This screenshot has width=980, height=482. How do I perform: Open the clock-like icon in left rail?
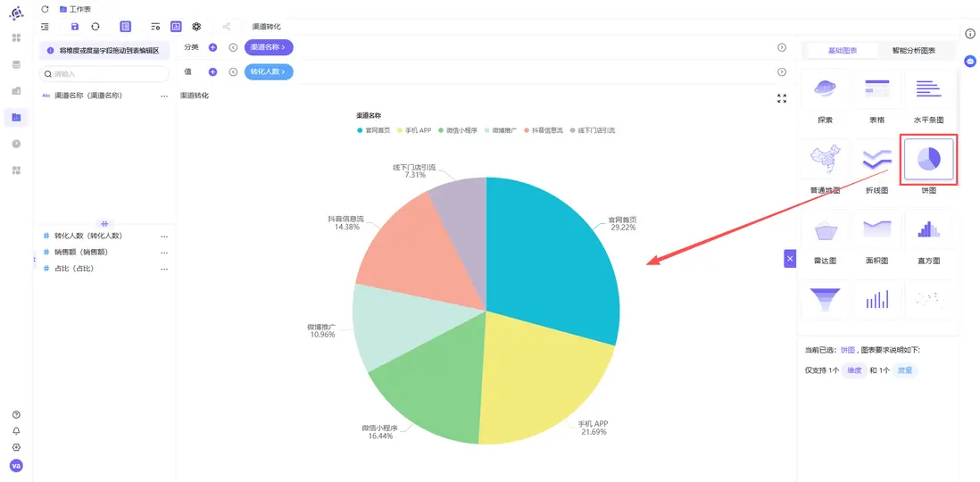16,144
